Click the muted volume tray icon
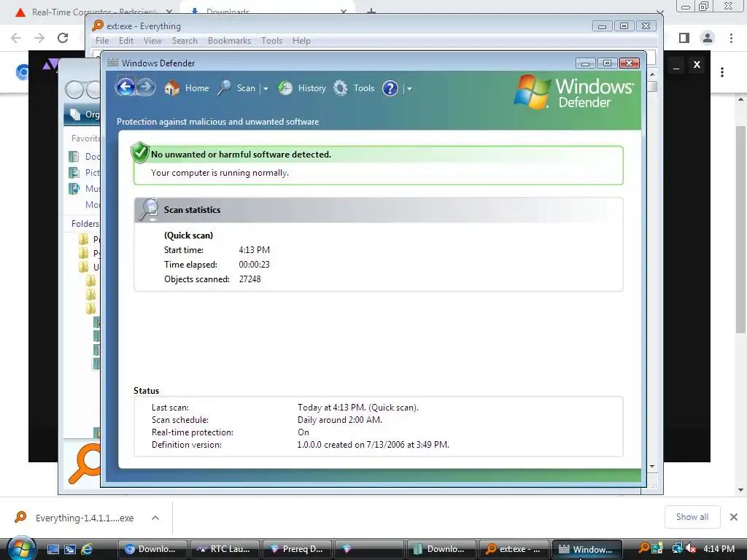The height and width of the screenshot is (560, 747). [x=692, y=548]
